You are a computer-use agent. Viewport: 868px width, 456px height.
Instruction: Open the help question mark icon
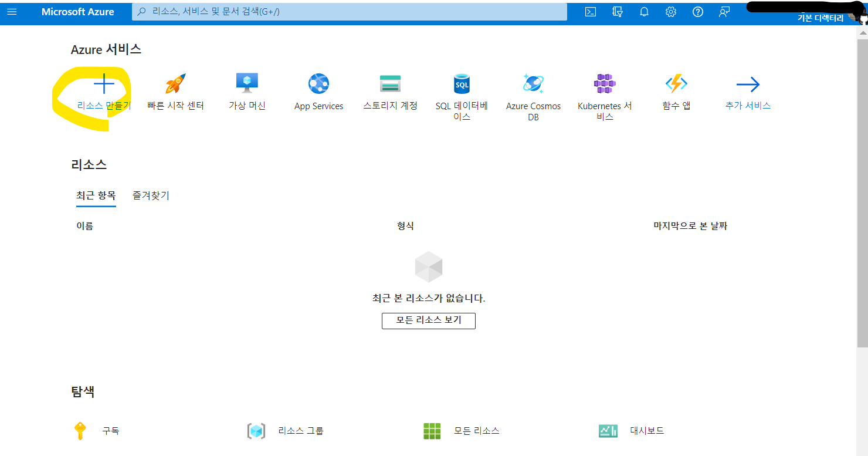coord(697,12)
